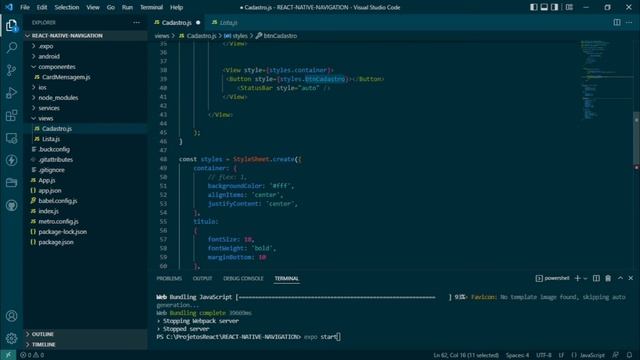Open the Search view

(x=11, y=48)
